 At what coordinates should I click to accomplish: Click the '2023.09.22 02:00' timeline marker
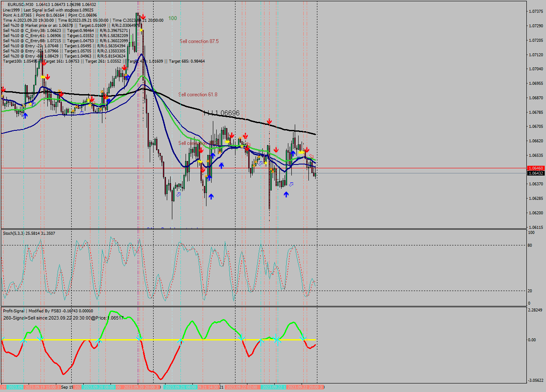[242, 387]
